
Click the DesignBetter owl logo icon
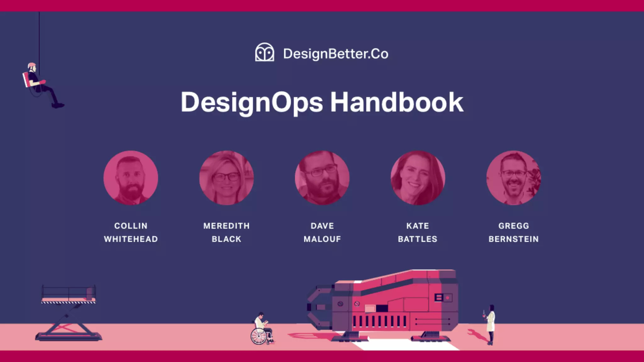(x=264, y=52)
